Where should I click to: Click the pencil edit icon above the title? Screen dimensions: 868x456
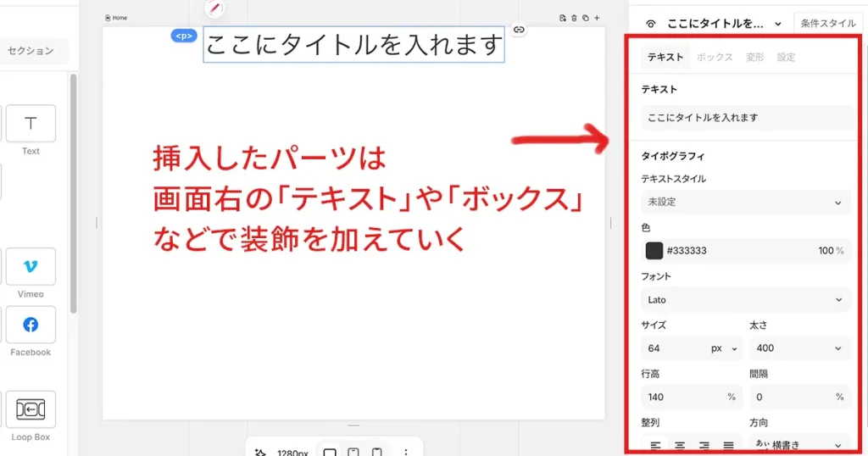(214, 8)
